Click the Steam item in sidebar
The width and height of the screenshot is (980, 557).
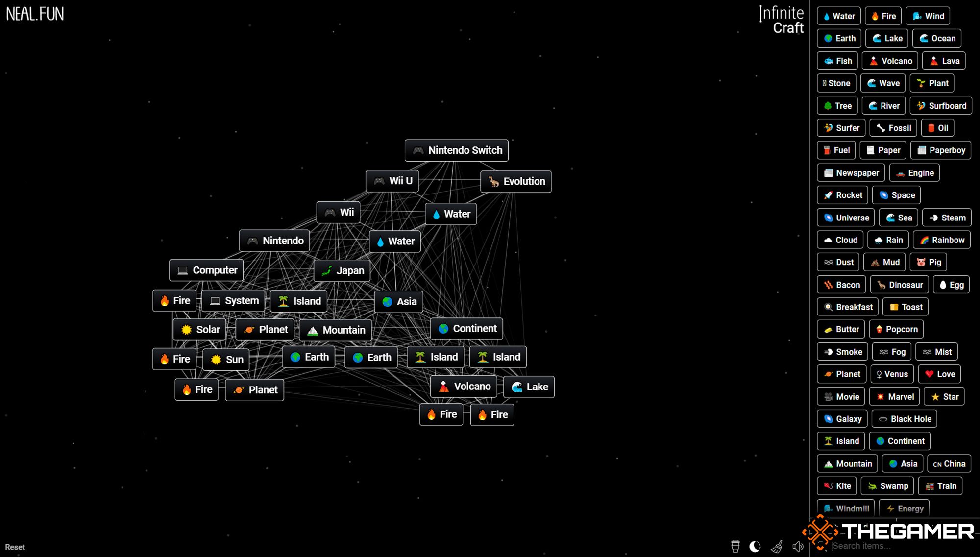(947, 218)
